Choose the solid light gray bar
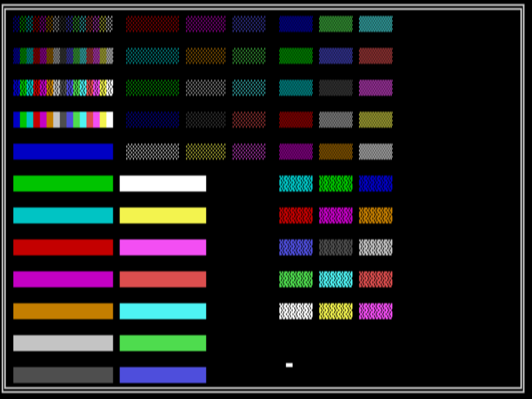532x399 pixels. 63,343
